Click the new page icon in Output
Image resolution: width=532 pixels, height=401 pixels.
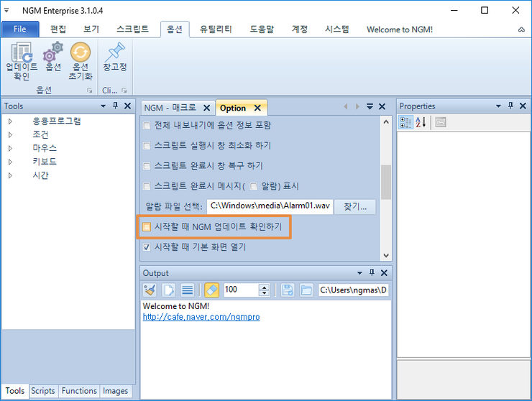tap(169, 290)
